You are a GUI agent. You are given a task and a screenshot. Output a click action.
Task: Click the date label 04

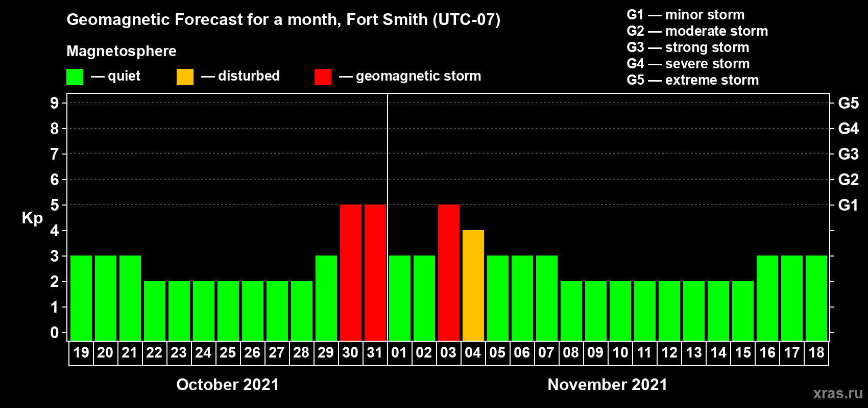pyautogui.click(x=473, y=352)
